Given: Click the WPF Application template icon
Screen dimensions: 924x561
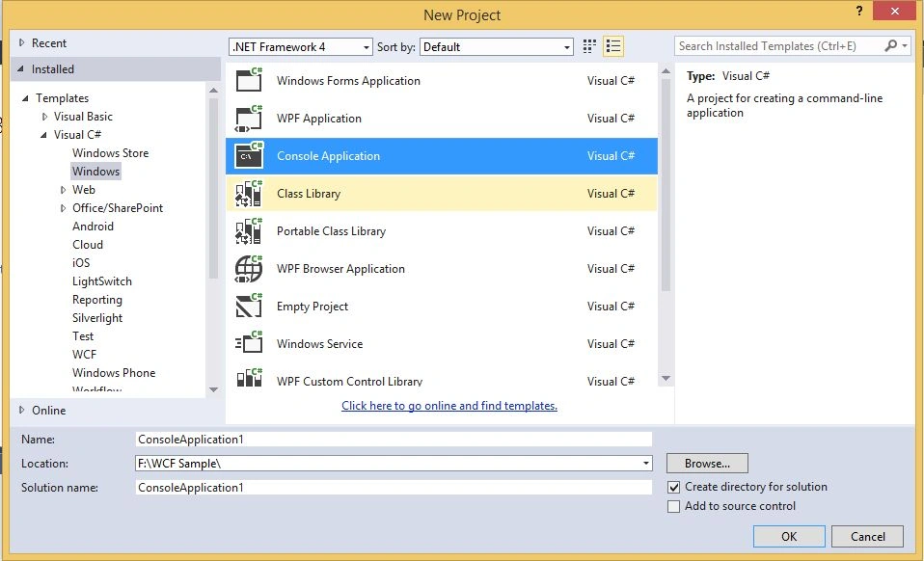Looking at the screenshot, I should [x=249, y=118].
